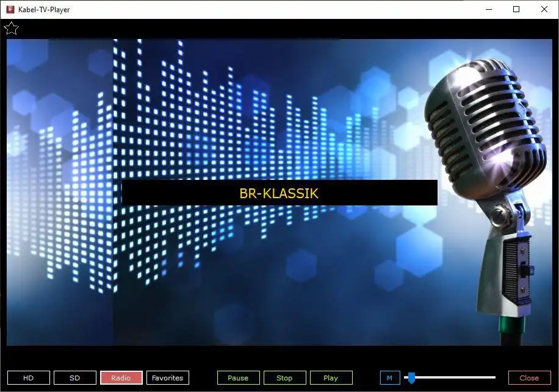559x392 pixels.
Task: Minimize the Kabel-TV-Player window
Action: click(489, 9)
